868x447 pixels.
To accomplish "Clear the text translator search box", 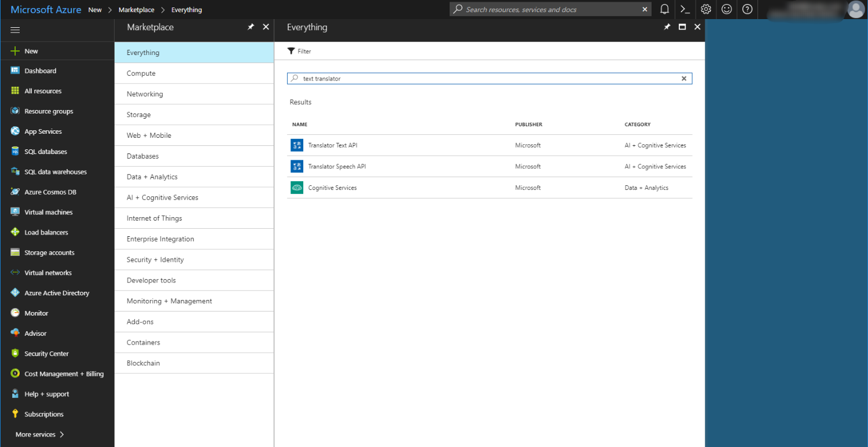I will click(683, 78).
